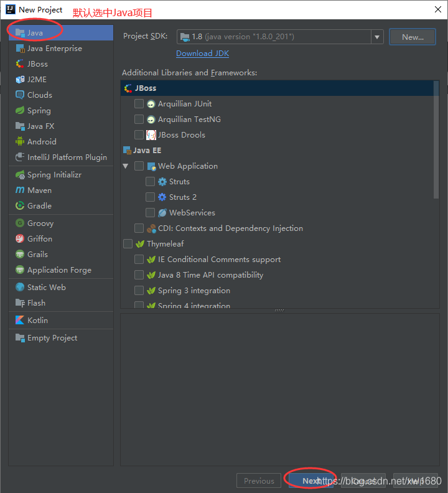
Task: Click the New... SDK button
Action: point(413,37)
